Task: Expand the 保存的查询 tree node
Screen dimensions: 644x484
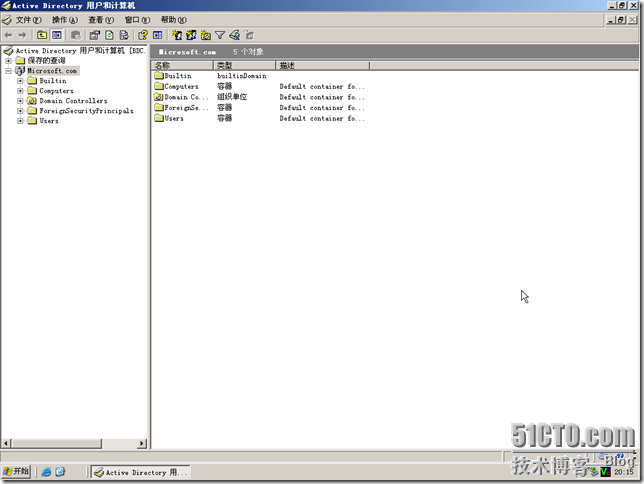Action: pyautogui.click(x=8, y=61)
